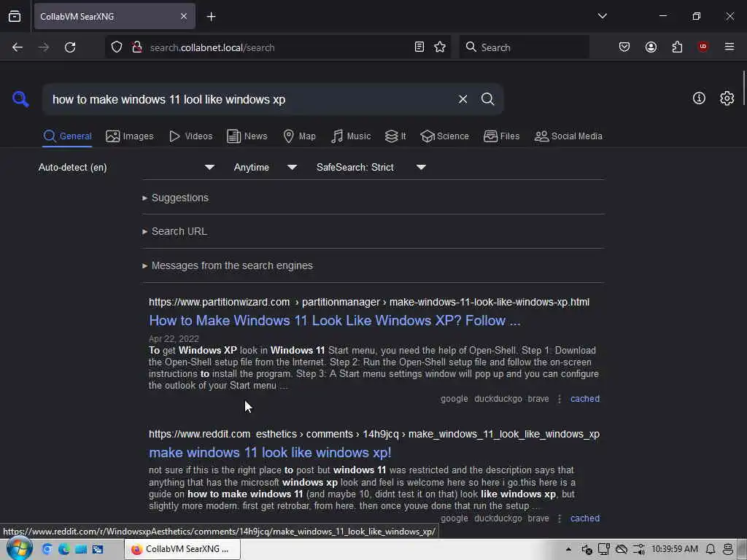This screenshot has width=747, height=560.
Task: Click the insecure connection padlock icon
Action: pos(137,47)
